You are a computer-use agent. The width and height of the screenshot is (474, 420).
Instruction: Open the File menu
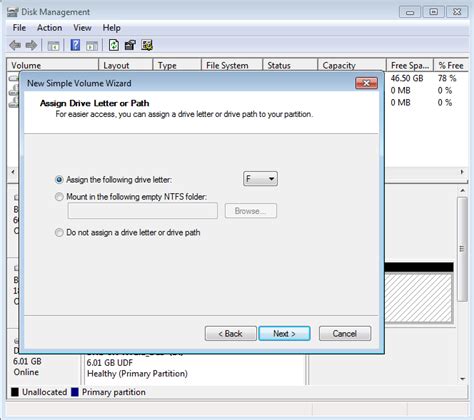pyautogui.click(x=19, y=28)
